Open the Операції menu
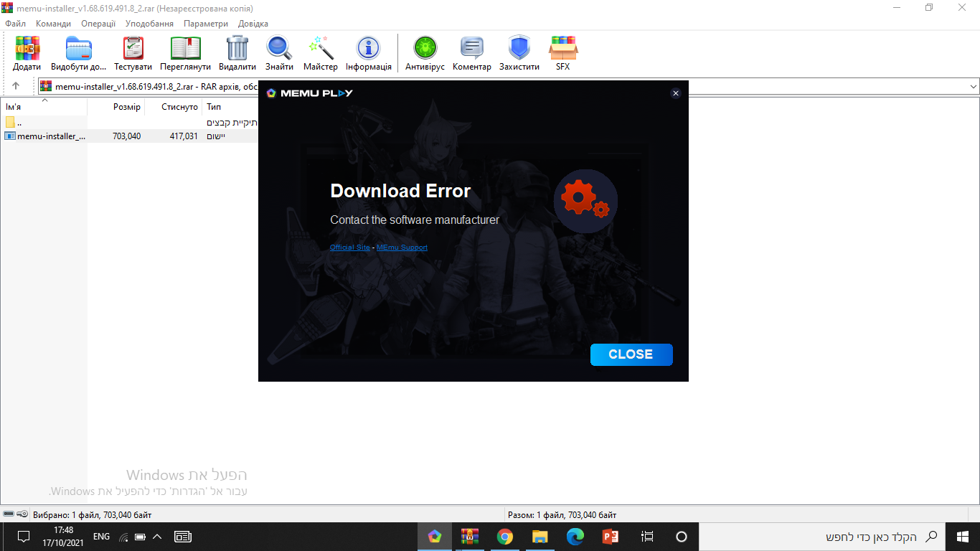 (x=98, y=24)
